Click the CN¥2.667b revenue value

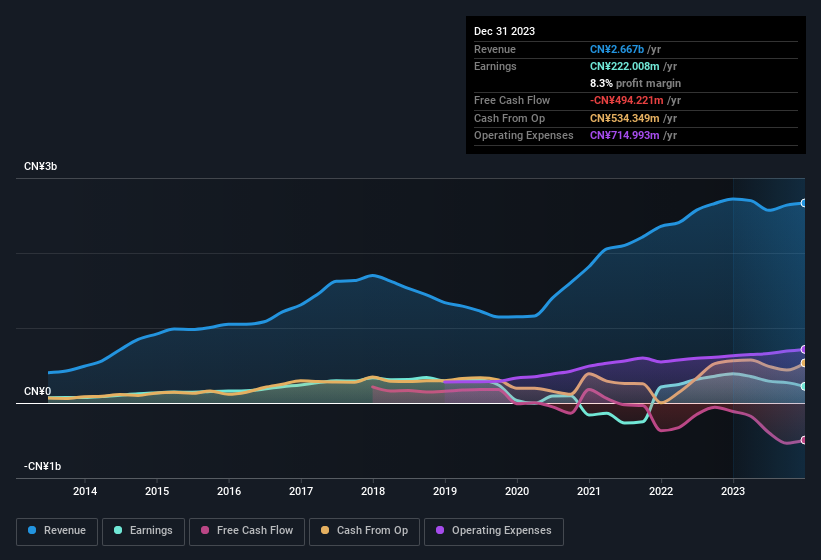(617, 49)
